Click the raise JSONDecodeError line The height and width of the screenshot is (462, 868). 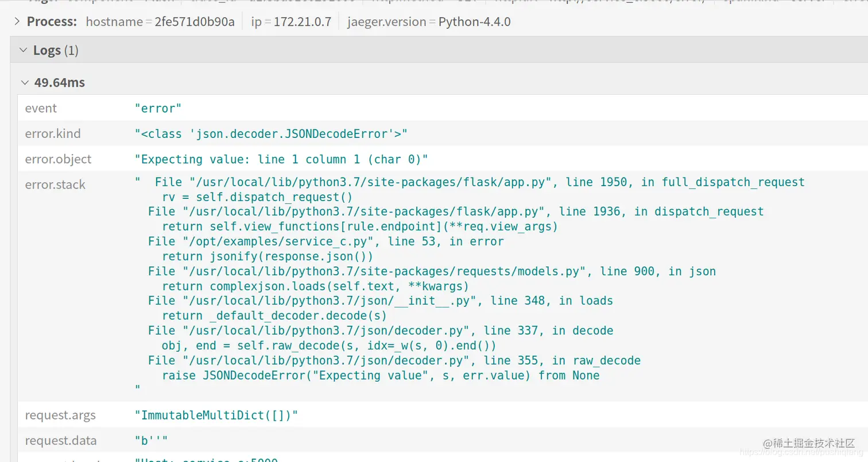381,375
